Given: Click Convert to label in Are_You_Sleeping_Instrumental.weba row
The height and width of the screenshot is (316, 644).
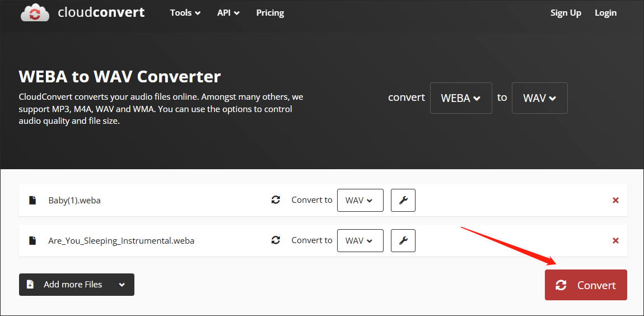Looking at the screenshot, I should click(312, 240).
